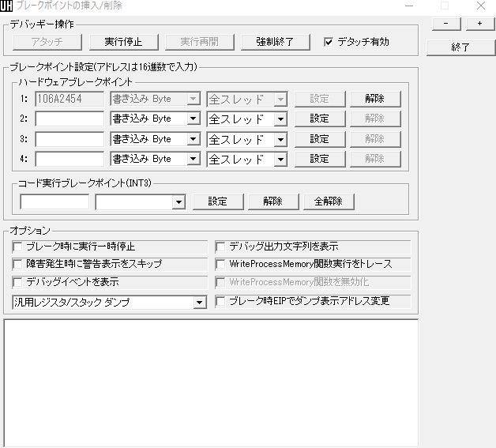This screenshot has height=448, width=496.
Task: Minimize the breakpoint window
Action: coord(409,6)
